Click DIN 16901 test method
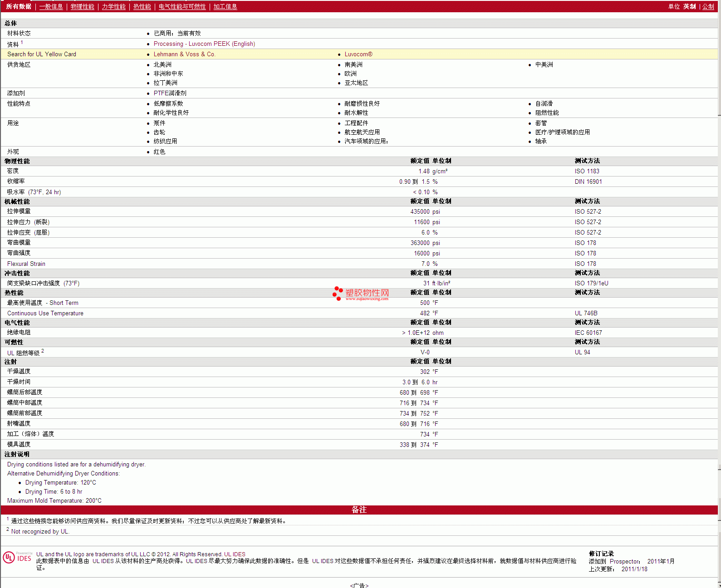The width and height of the screenshot is (721, 588). tap(588, 181)
